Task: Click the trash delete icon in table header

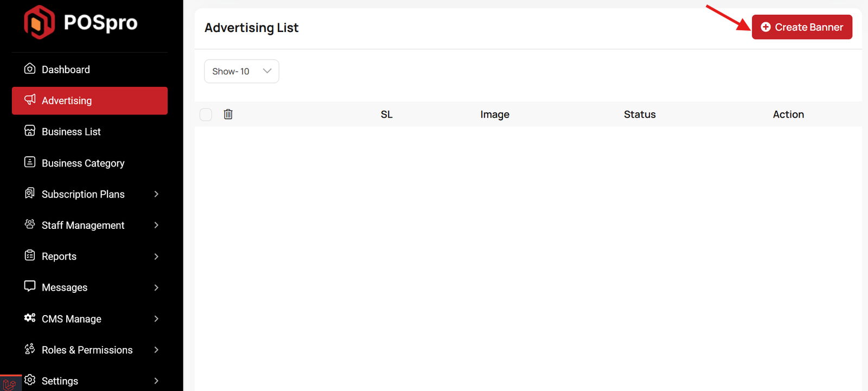Action: [x=228, y=114]
